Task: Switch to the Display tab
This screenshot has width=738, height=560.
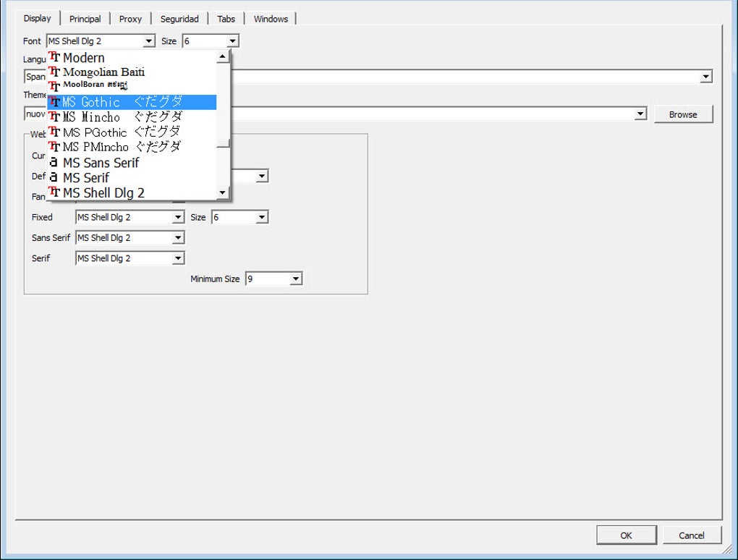Action: 37,18
